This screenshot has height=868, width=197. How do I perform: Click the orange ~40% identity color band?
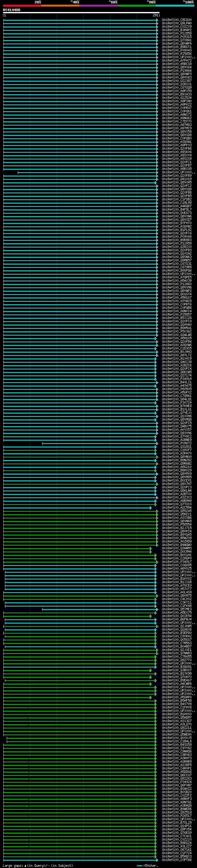[x=60, y=6]
